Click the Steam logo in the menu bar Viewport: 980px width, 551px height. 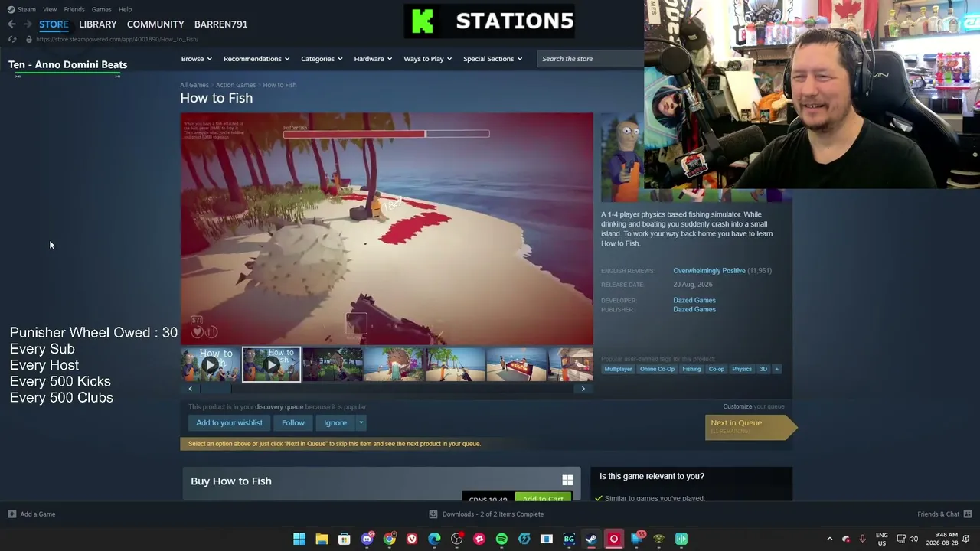(x=11, y=9)
